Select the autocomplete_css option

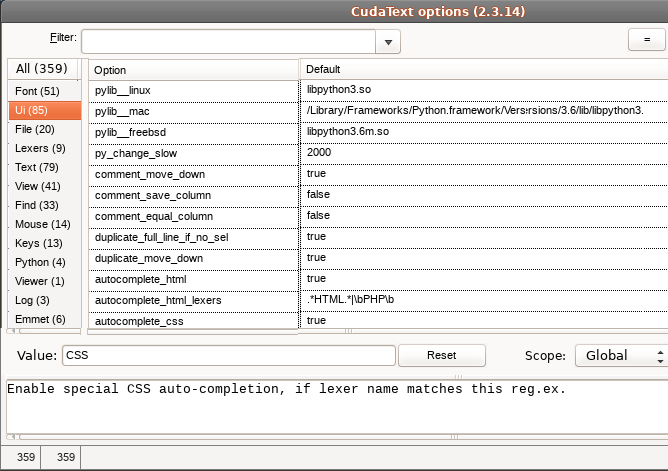pyautogui.click(x=194, y=321)
